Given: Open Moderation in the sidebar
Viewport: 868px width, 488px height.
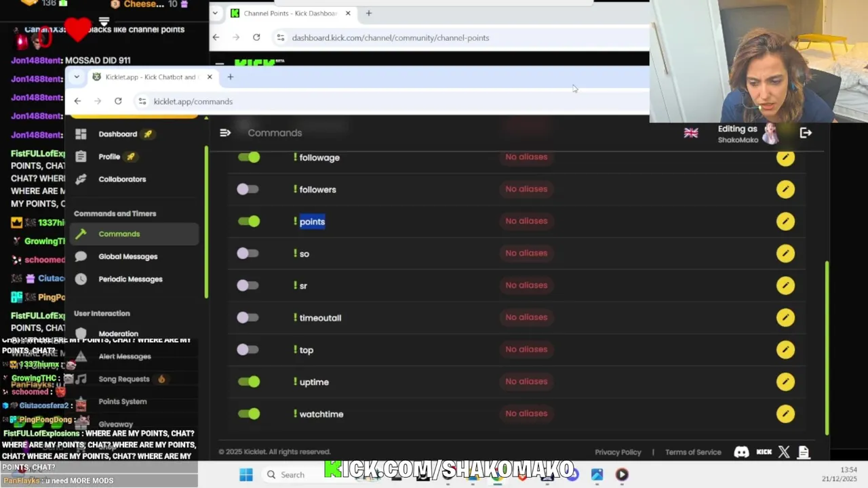Looking at the screenshot, I should (118, 333).
